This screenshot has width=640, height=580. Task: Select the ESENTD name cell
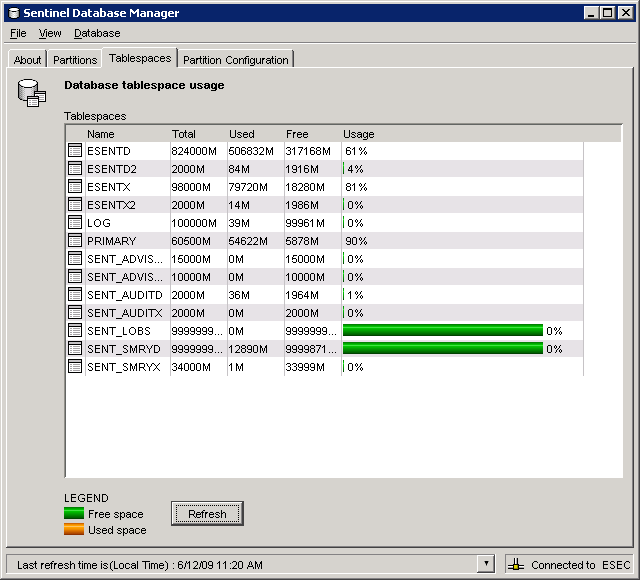109,151
